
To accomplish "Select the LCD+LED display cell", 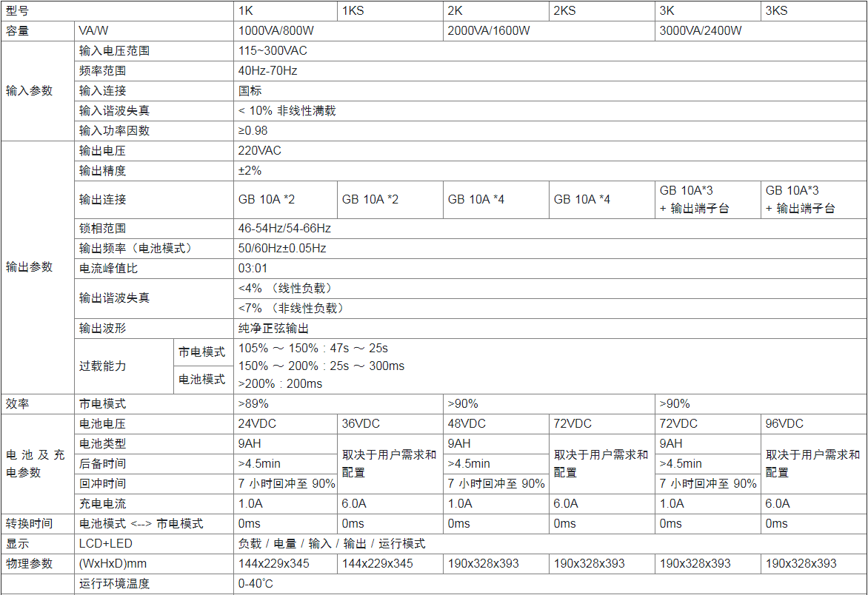I will (x=106, y=544).
